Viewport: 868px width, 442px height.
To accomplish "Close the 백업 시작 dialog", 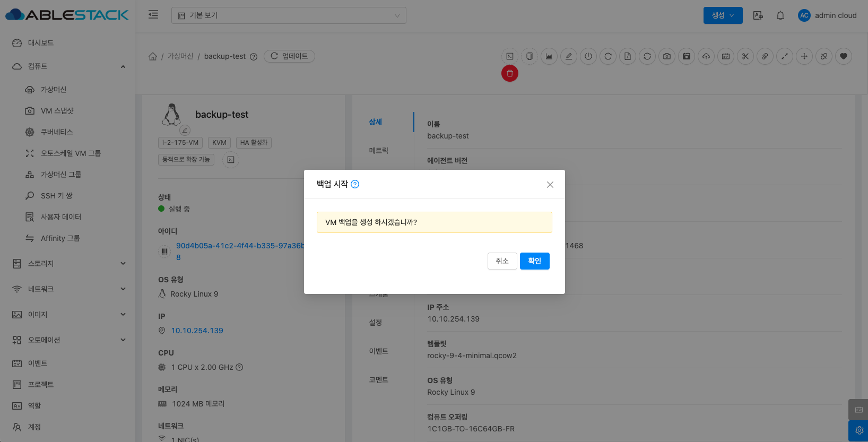I will pyautogui.click(x=550, y=185).
